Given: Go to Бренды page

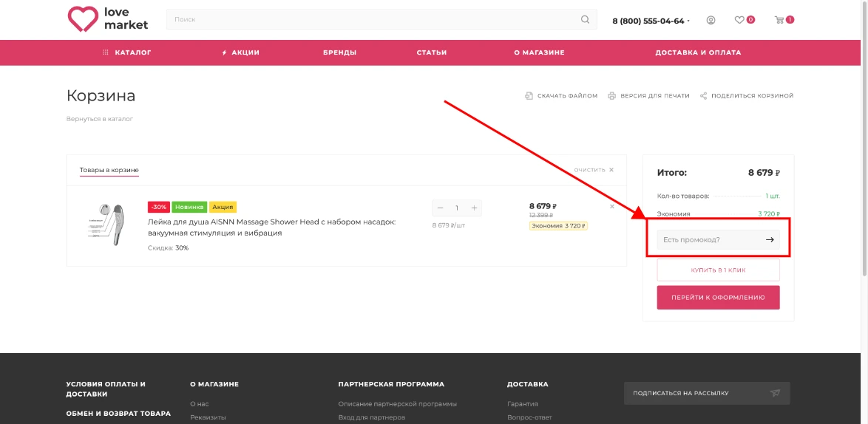Looking at the screenshot, I should pyautogui.click(x=340, y=52).
